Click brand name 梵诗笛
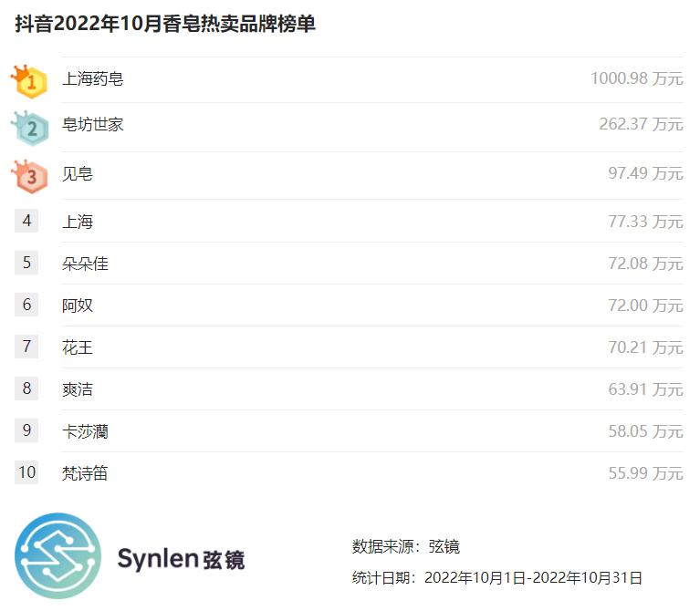This screenshot has height=611, width=700. pyautogui.click(x=85, y=473)
